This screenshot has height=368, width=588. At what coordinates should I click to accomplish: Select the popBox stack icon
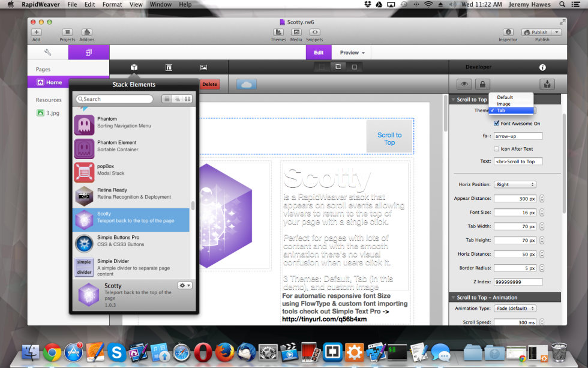coord(84,172)
